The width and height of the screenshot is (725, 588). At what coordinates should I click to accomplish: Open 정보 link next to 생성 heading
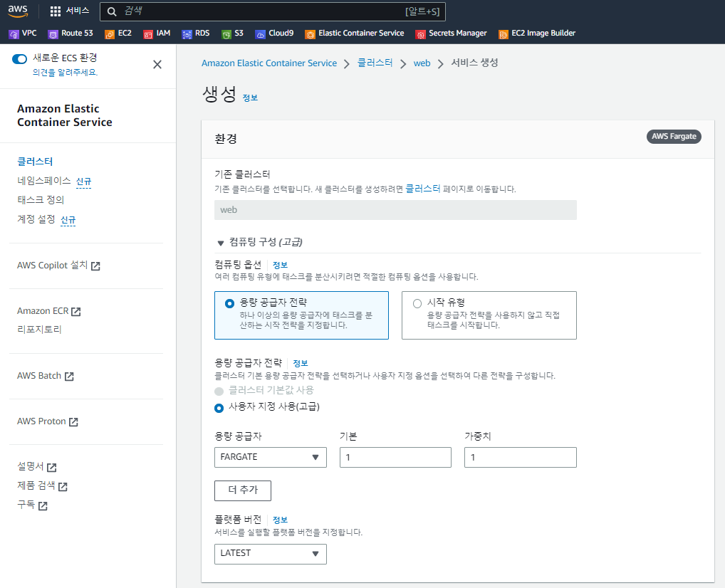click(250, 98)
